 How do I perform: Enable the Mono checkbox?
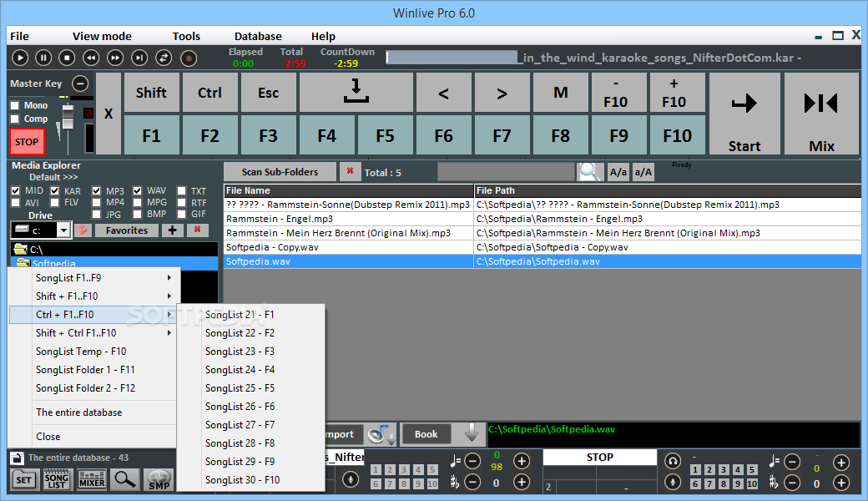click(x=15, y=105)
